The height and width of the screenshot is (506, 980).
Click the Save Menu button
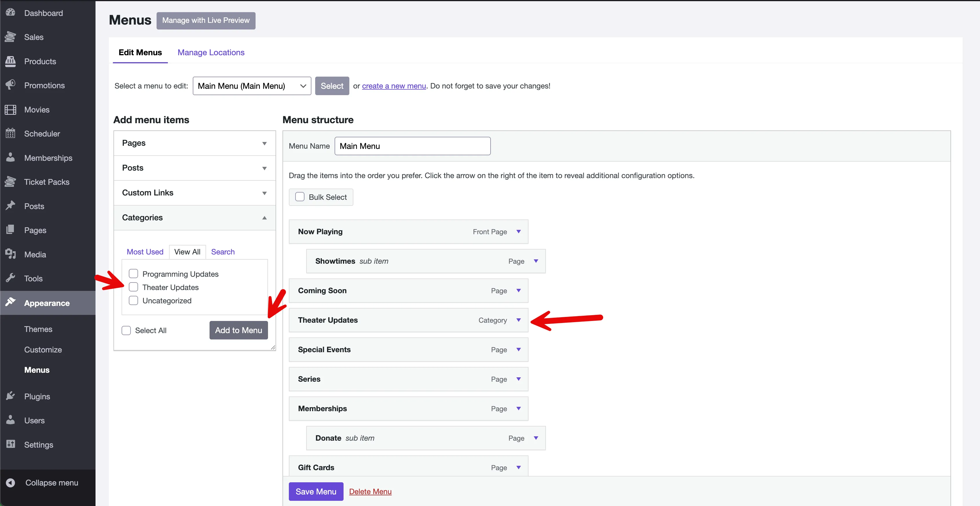coord(316,492)
